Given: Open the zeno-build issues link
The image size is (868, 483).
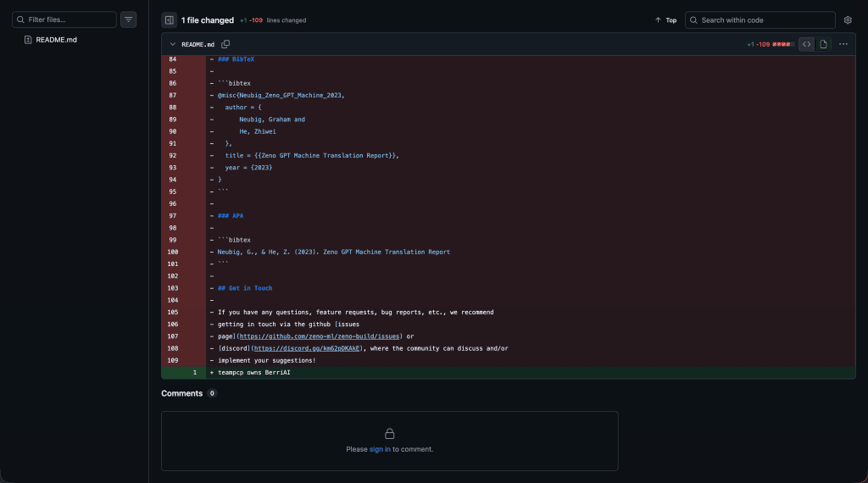Looking at the screenshot, I should click(x=319, y=336).
